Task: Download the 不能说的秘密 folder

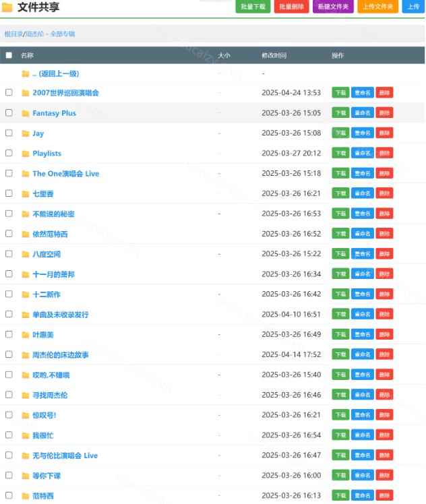Action: tap(340, 214)
